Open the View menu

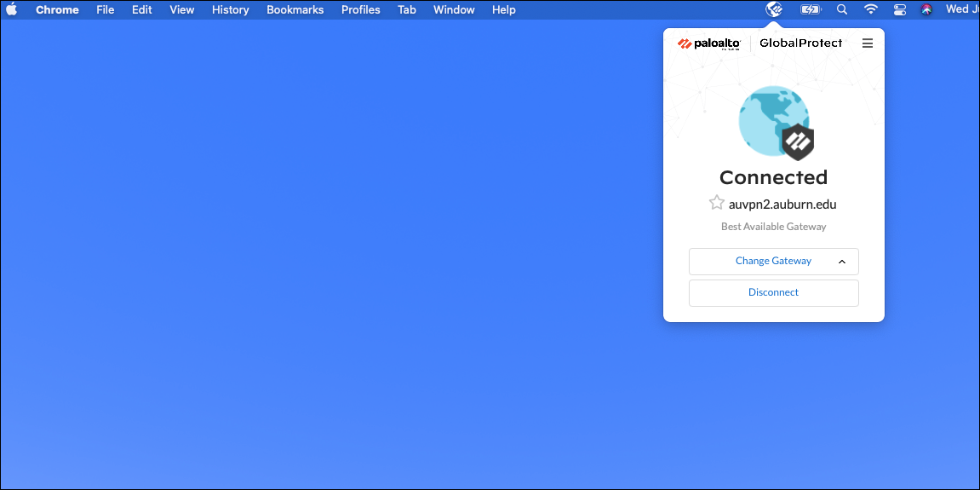coord(182,10)
